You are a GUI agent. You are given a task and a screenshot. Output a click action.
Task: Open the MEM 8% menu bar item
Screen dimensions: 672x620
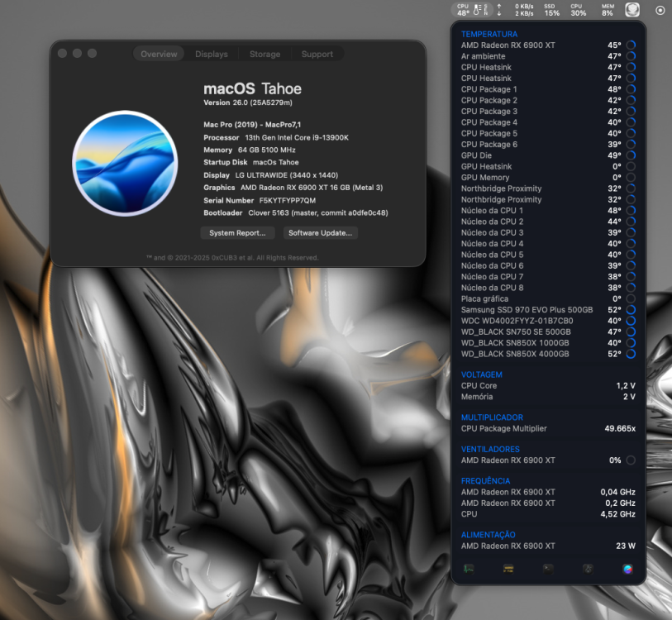[608, 9]
